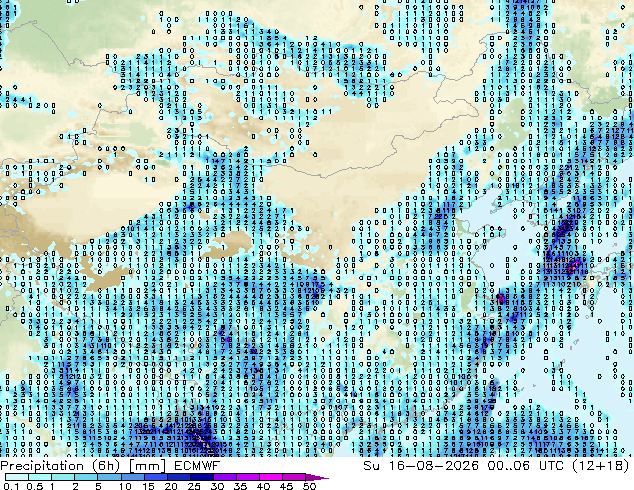Viewport: 634px width, 490px height.
Task: Click the '40' legend value
Action: (263, 486)
